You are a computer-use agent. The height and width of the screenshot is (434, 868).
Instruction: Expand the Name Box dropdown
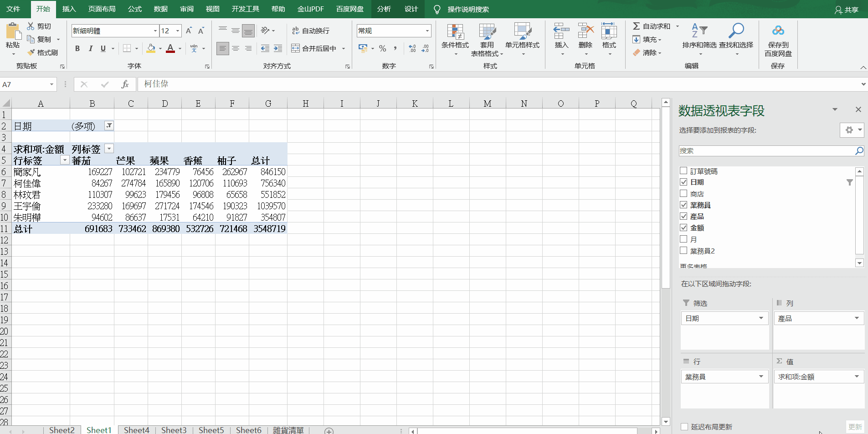coord(51,84)
